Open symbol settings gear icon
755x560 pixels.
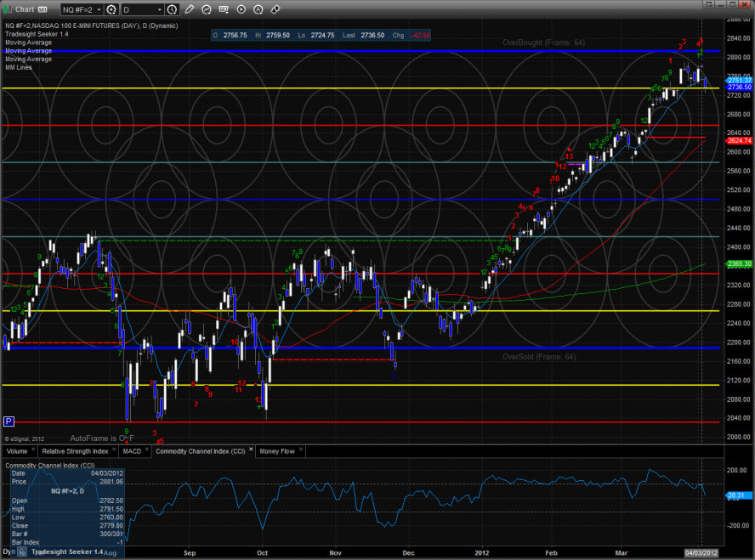pos(112,9)
